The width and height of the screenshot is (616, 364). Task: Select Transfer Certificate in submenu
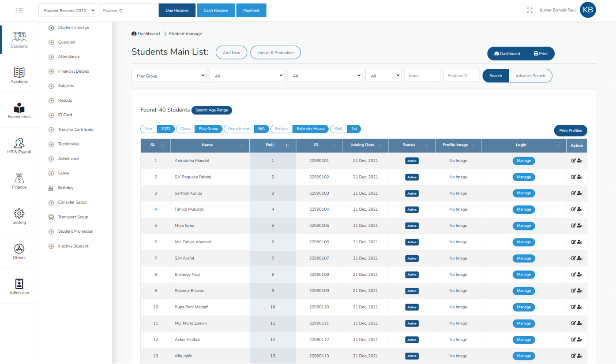75,130
